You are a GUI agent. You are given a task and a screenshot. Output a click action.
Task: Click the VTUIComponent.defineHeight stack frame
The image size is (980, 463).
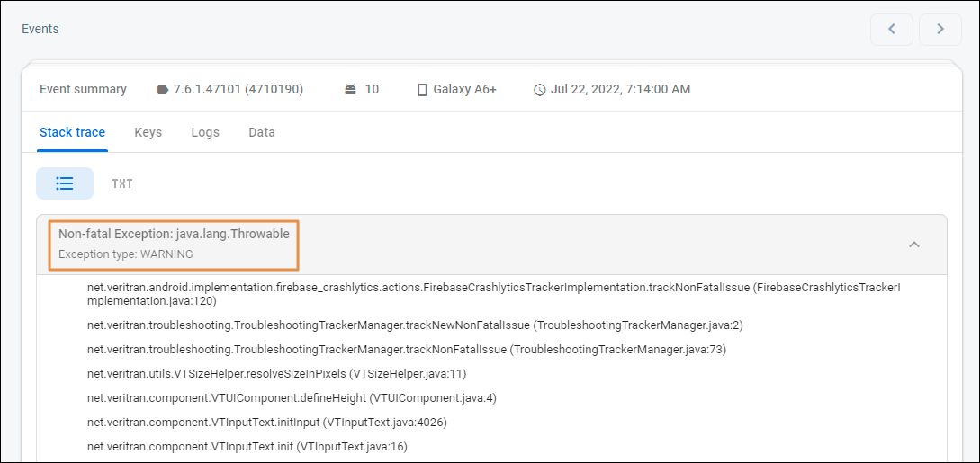pyautogui.click(x=292, y=397)
